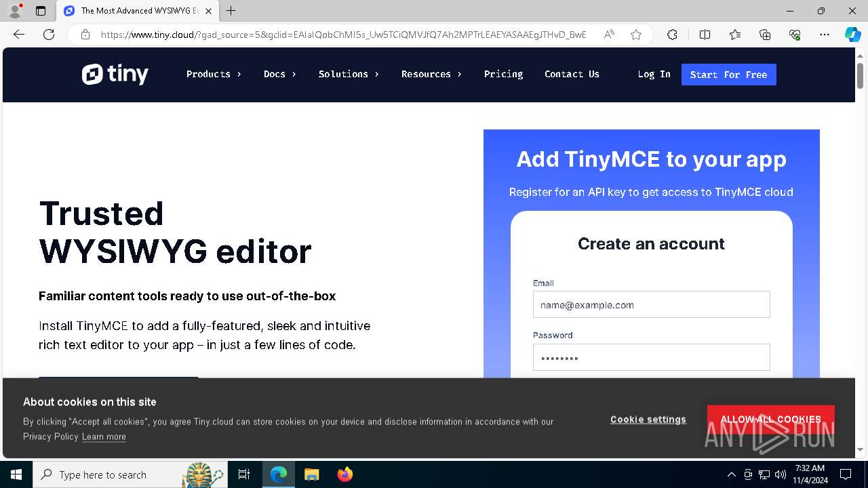Click the Log In link
Image resolution: width=868 pixels, height=488 pixels.
654,75
